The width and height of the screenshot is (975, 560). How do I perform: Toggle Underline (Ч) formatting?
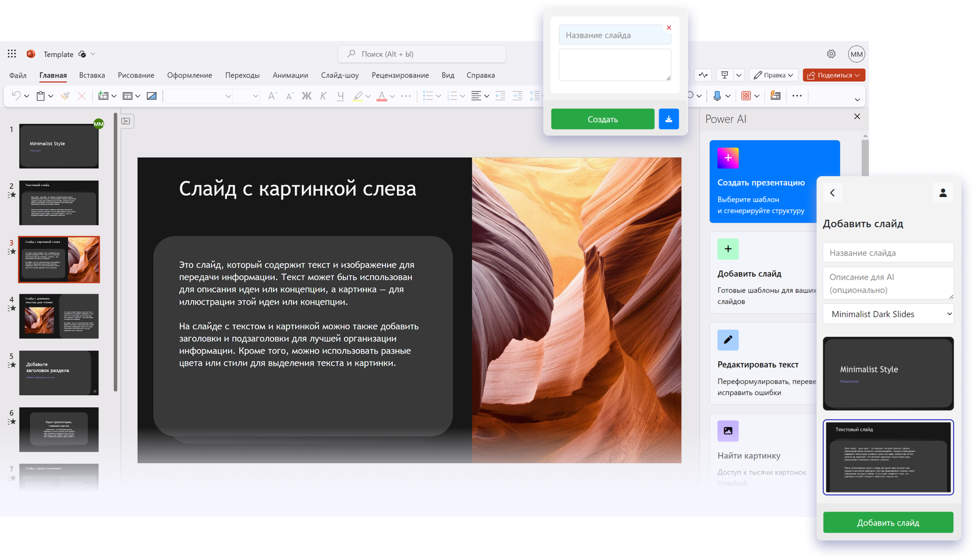click(x=340, y=96)
